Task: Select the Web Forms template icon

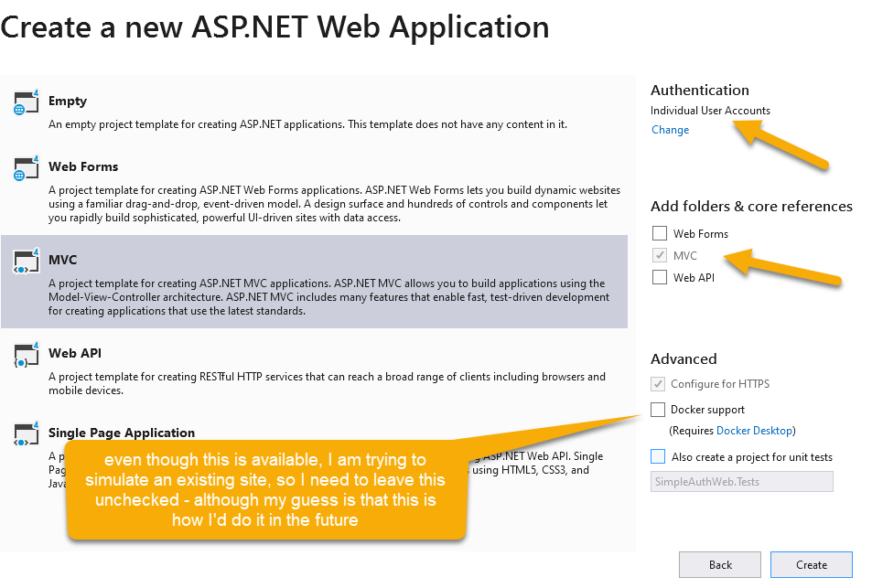Action: point(27,168)
